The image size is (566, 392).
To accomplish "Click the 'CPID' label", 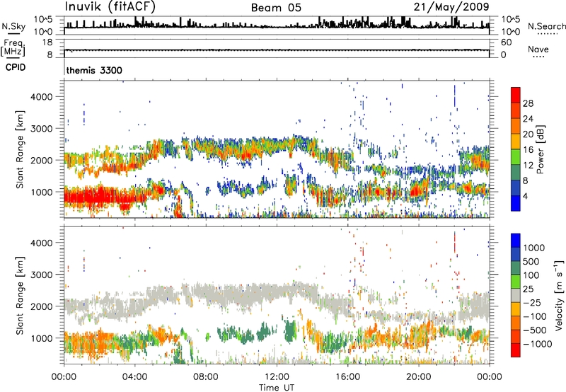I will (x=16, y=67).
